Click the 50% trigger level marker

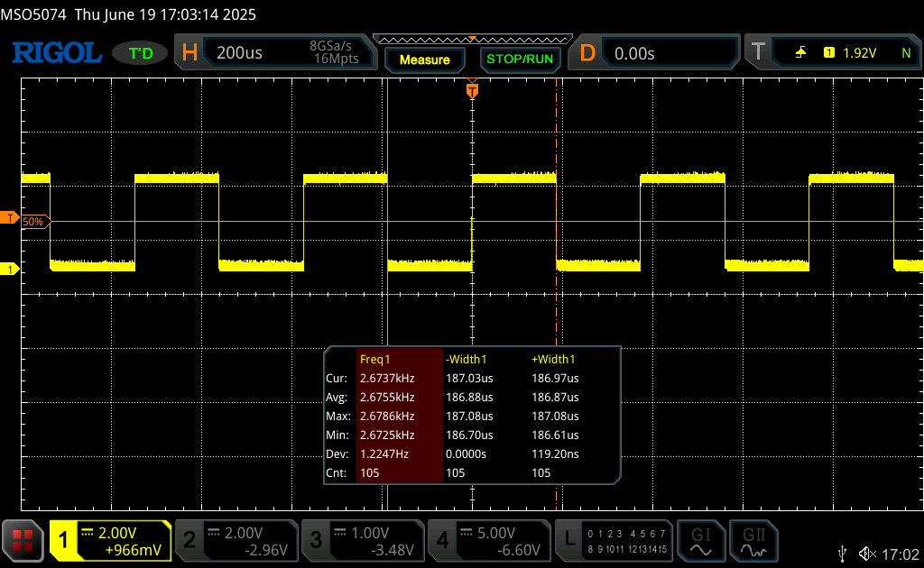tap(32, 221)
